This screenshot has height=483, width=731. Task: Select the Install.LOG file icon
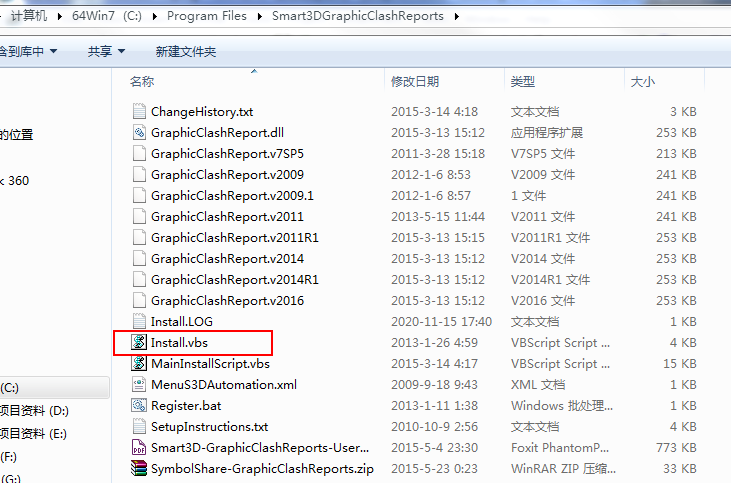point(139,321)
